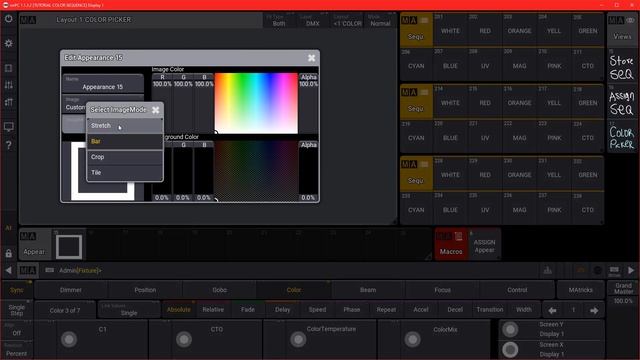The image size is (640, 360).
Task: Open the Layout <1 COLOR dropdown
Action: (x=347, y=20)
